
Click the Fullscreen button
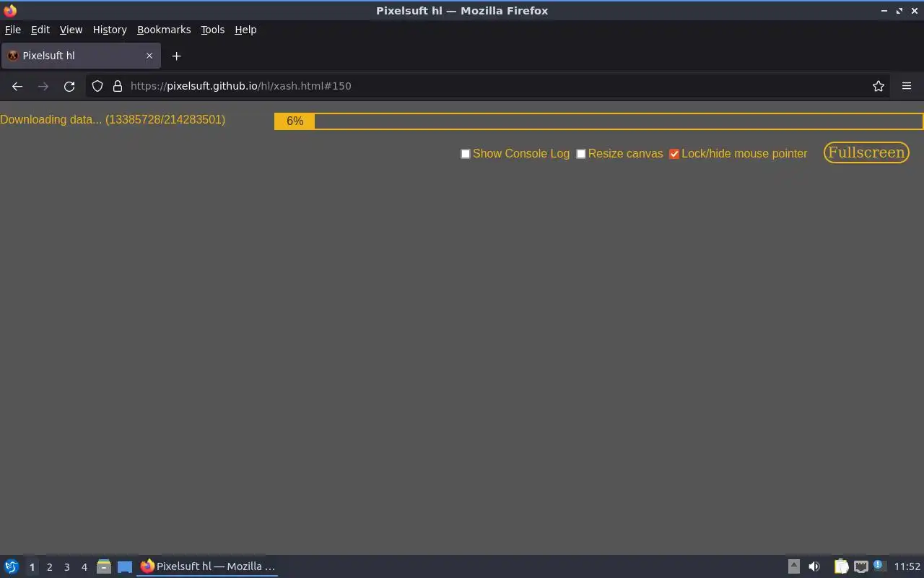click(866, 152)
